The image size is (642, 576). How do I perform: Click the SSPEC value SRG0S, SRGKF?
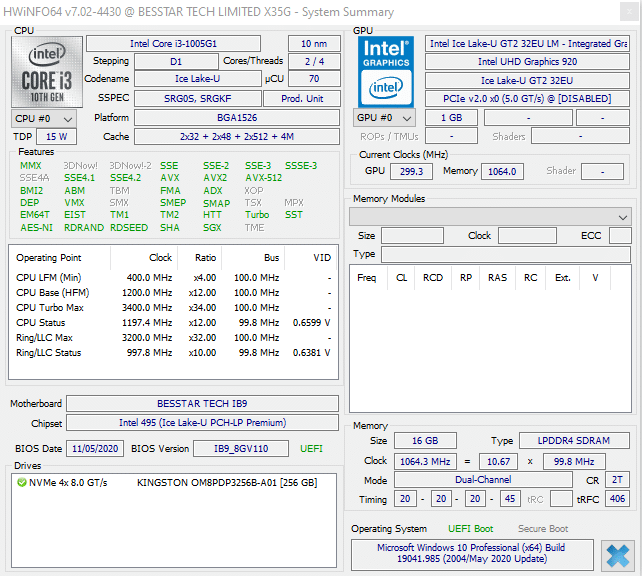198,99
